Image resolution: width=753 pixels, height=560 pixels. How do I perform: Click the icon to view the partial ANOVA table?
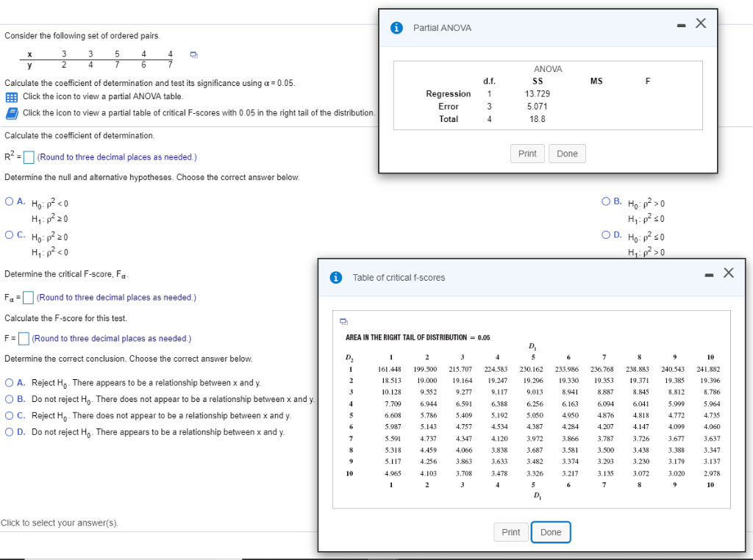click(x=11, y=96)
